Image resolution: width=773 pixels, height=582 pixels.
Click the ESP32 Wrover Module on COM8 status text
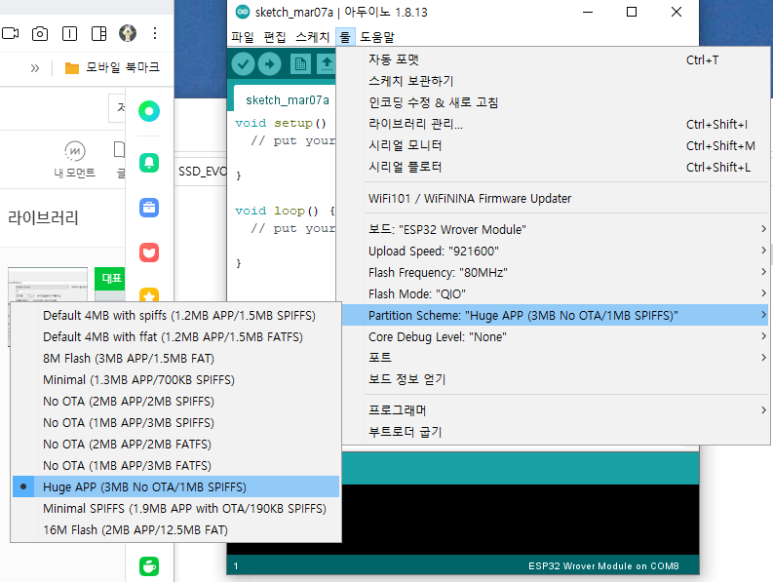(x=603, y=566)
